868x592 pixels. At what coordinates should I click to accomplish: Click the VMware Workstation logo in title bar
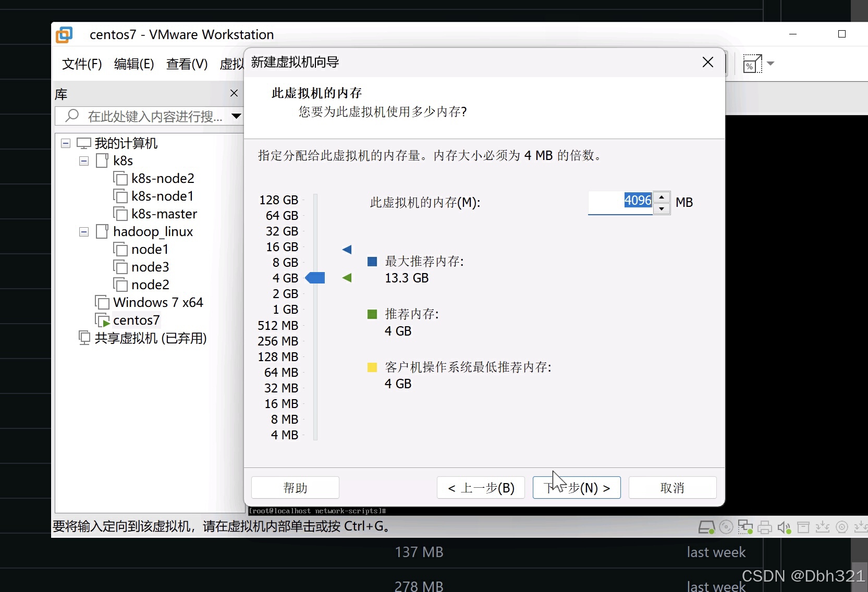pyautogui.click(x=64, y=34)
